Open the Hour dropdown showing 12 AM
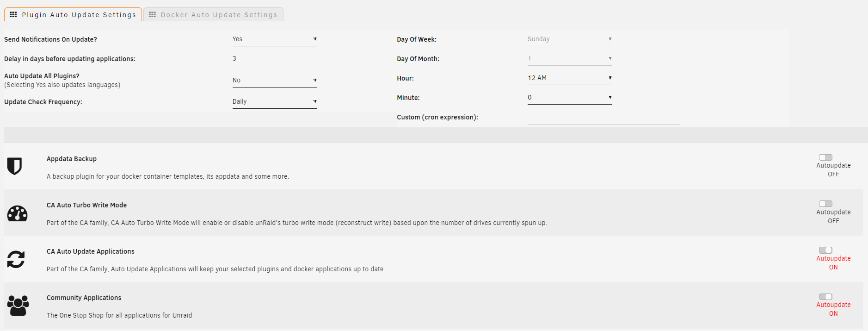 [x=570, y=78]
